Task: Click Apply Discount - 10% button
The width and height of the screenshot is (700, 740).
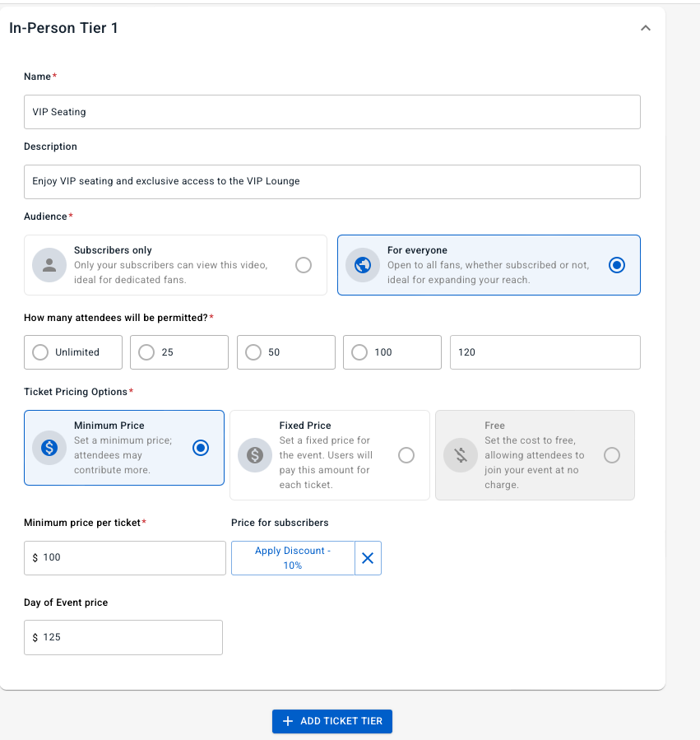Action: click(293, 558)
